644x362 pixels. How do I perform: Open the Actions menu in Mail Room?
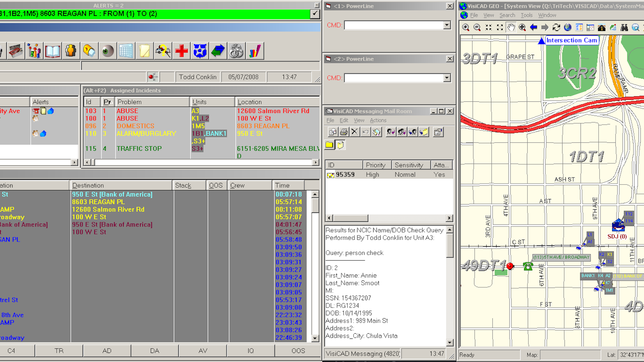378,120
